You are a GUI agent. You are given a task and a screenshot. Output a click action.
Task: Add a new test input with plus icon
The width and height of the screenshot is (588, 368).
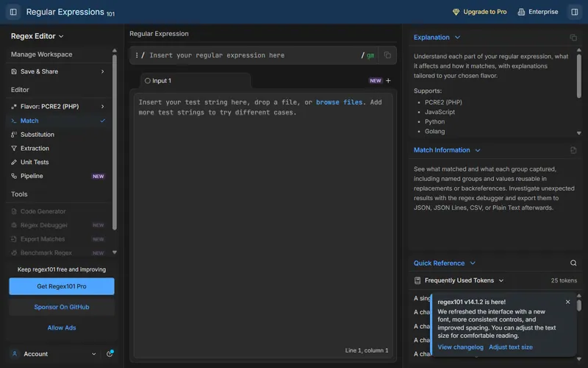click(388, 81)
